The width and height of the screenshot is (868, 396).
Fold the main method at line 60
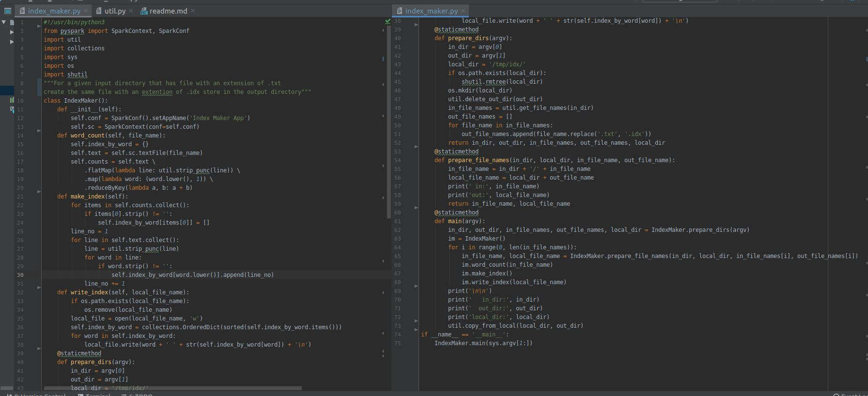(416, 208)
